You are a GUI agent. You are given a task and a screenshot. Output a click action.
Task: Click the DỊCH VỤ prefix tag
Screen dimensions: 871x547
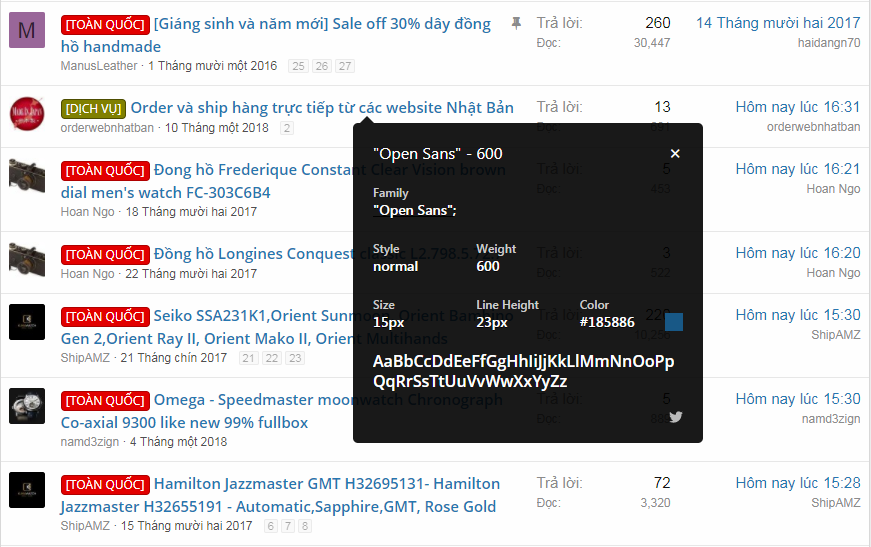[x=93, y=108]
